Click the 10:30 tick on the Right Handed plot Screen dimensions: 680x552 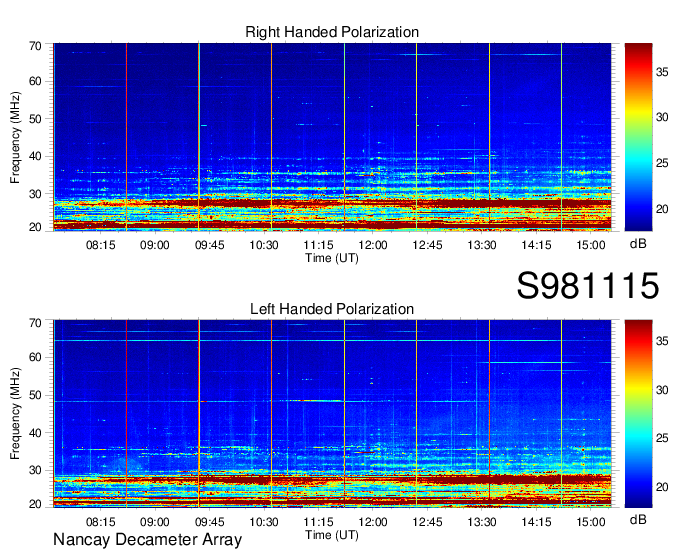coord(264,245)
